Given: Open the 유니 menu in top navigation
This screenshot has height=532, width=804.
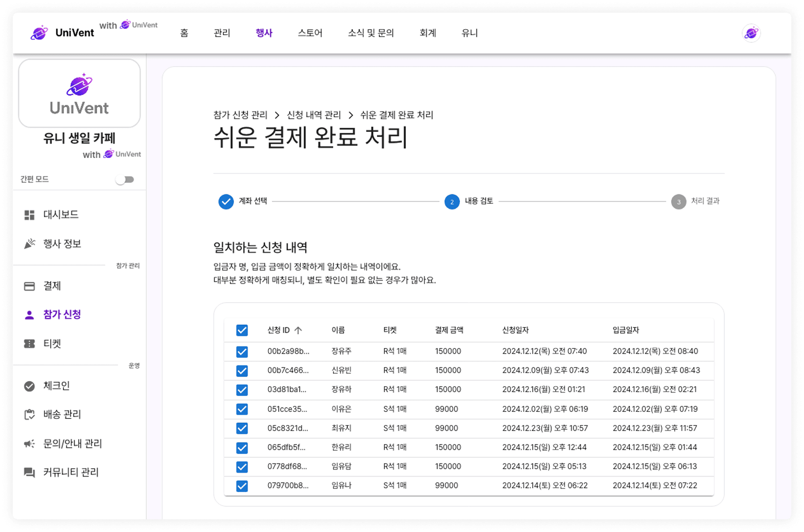Looking at the screenshot, I should 470,33.
